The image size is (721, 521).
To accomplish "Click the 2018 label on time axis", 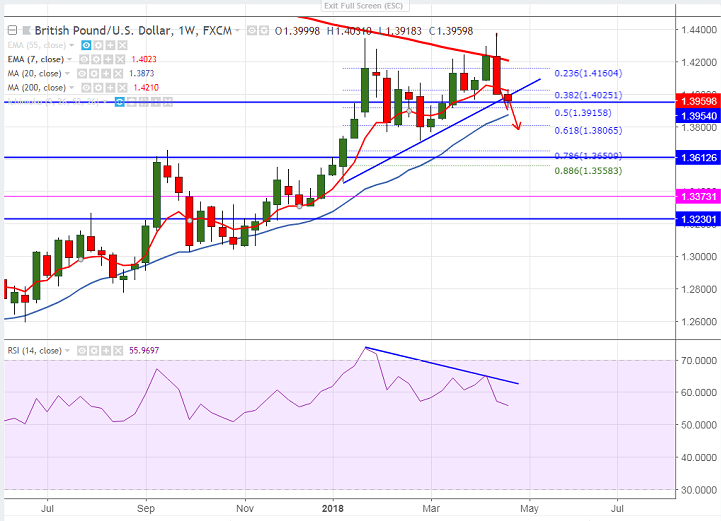I will click(333, 509).
